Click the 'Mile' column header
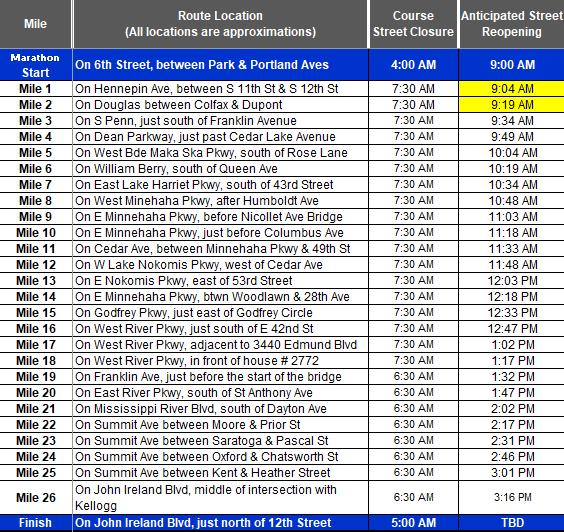Viewport: 564px width, 532px height. (x=35, y=24)
